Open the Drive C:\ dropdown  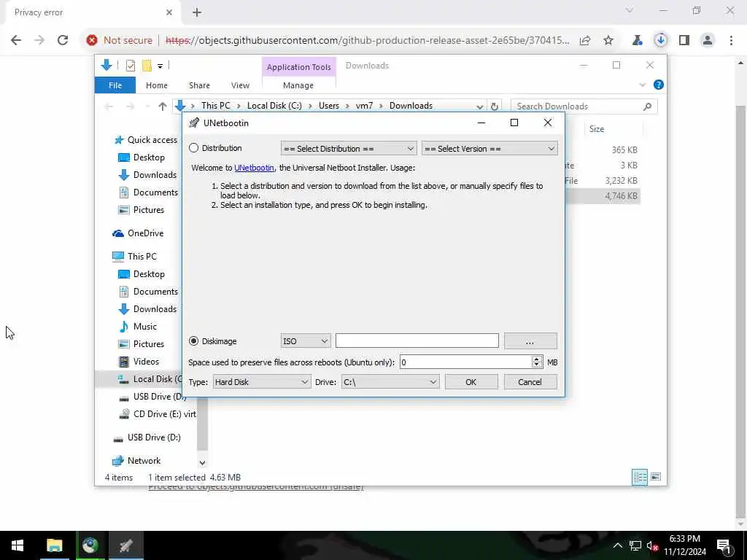(390, 382)
